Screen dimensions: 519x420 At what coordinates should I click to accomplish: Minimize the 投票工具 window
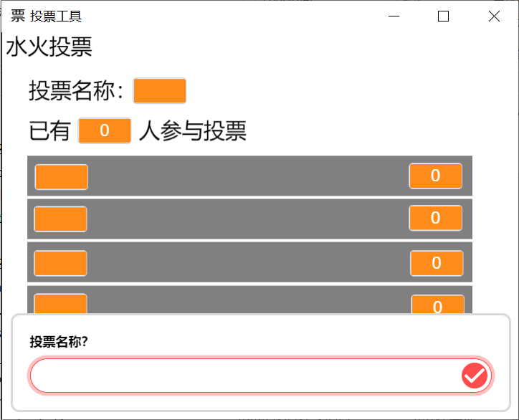coord(394,16)
